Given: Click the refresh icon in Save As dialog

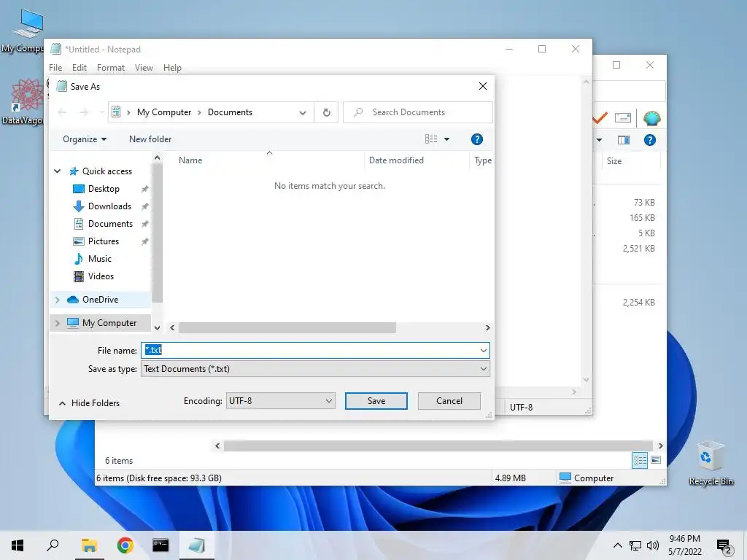Looking at the screenshot, I should (326, 112).
